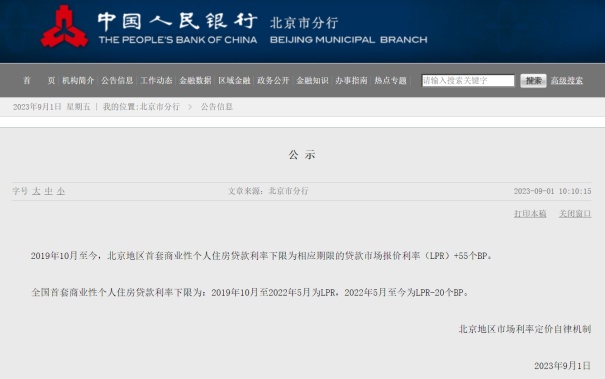The width and height of the screenshot is (605, 379).
Task: Set font size to 大
Action: (x=36, y=191)
